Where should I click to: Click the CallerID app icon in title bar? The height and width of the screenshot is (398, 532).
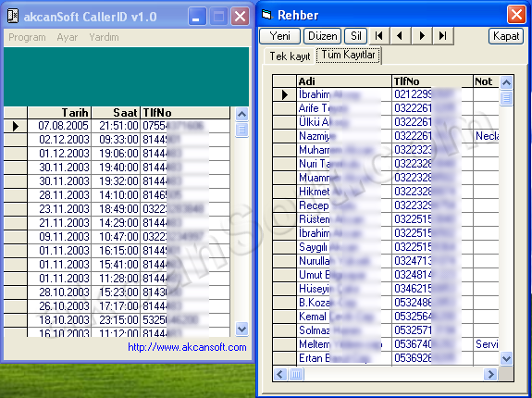(13, 17)
